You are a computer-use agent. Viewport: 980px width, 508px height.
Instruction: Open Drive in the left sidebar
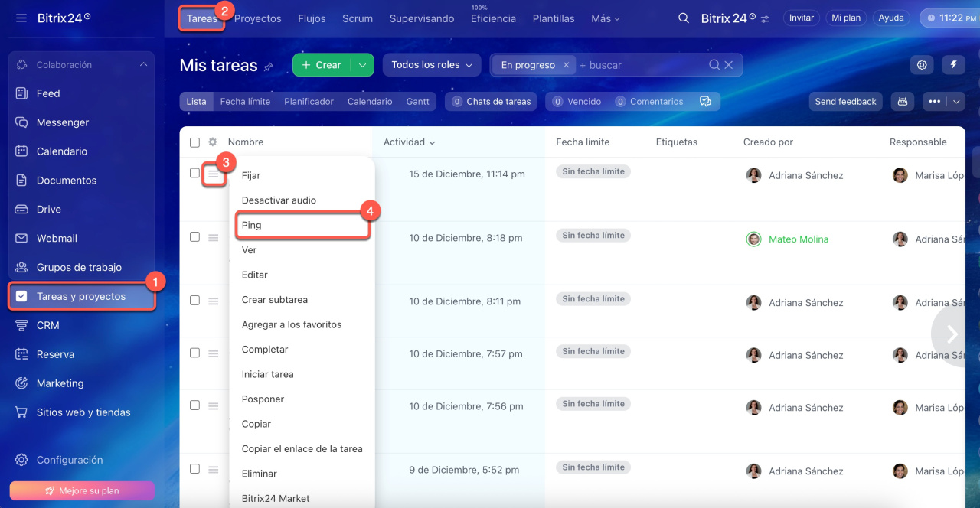(x=48, y=210)
